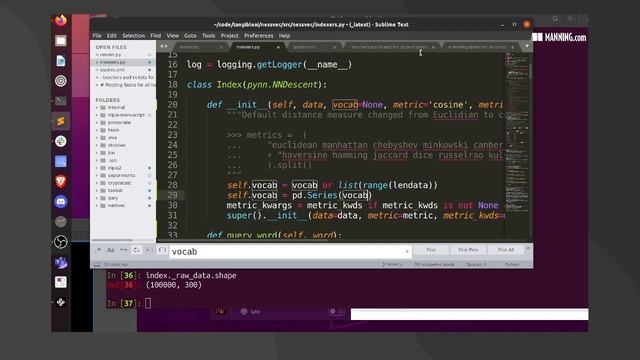This screenshot has width=640, height=360.
Task: Open the Tools menu
Action: (x=209, y=36)
